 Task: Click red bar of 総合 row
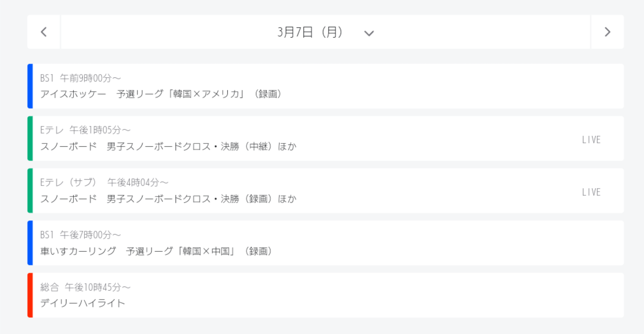click(30, 295)
